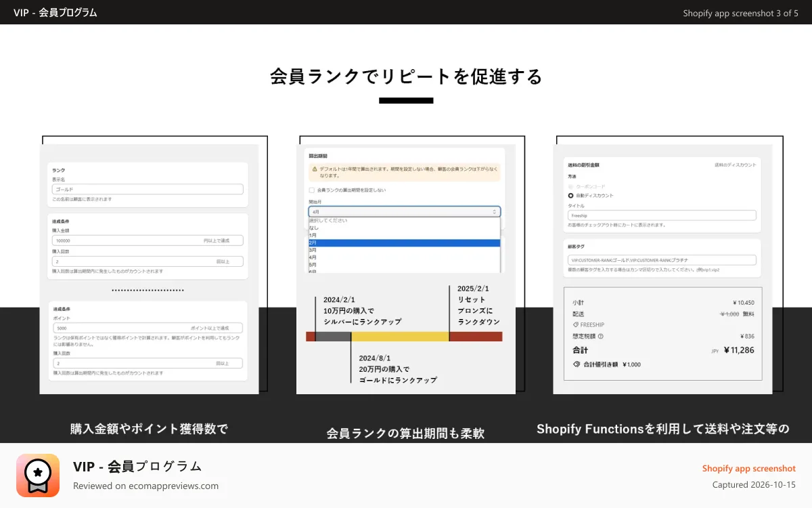Open the 開始月 dropdown showing 4月
This screenshot has width=812, height=508.
(x=405, y=211)
